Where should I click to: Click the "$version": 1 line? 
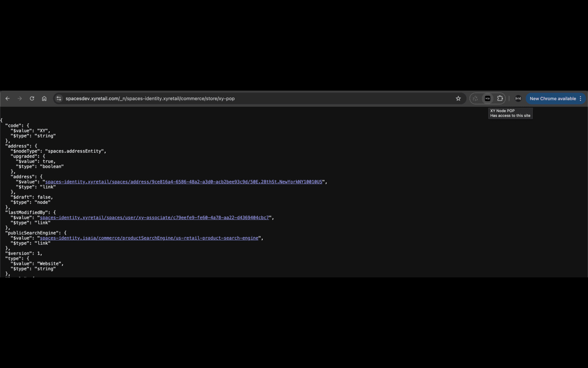[x=24, y=253]
